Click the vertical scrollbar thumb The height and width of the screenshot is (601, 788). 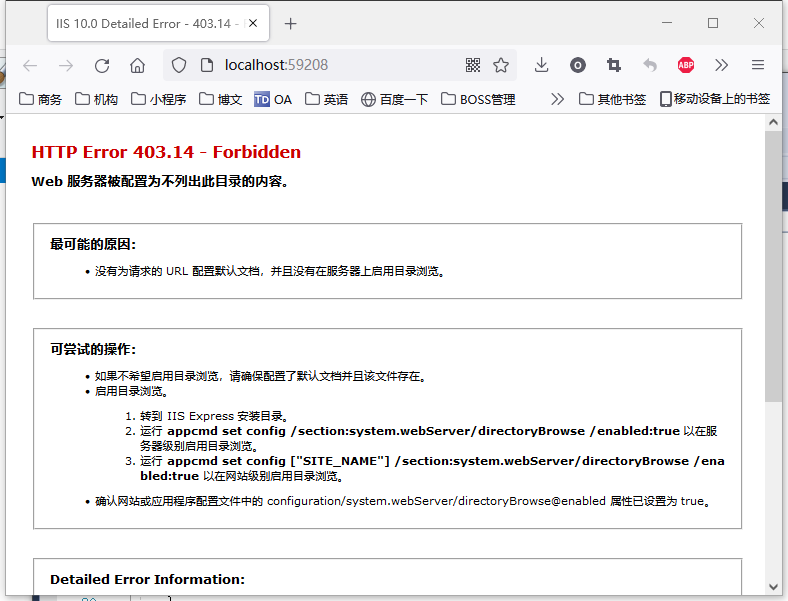click(773, 266)
